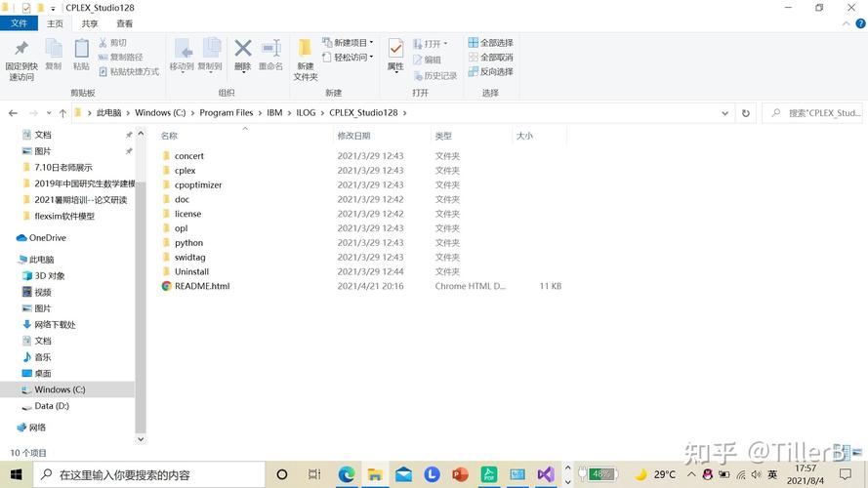
Task: Open the New item dropdown
Action: [348, 43]
